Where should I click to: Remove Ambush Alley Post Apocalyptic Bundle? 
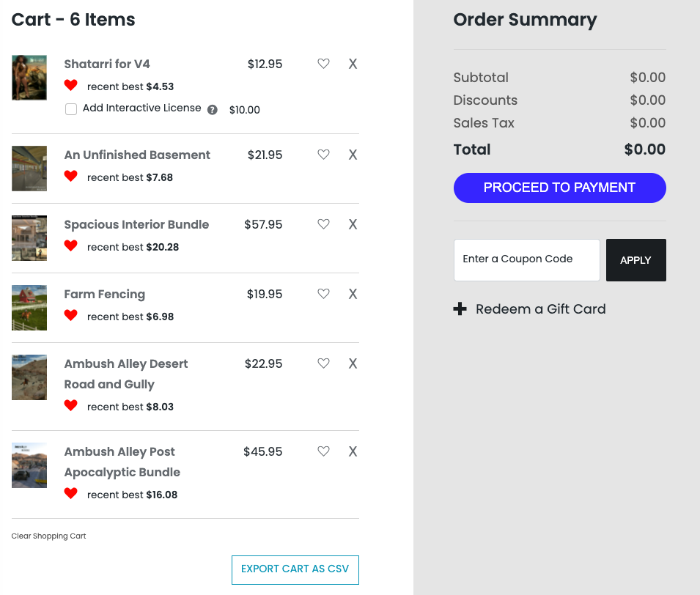[x=353, y=451]
